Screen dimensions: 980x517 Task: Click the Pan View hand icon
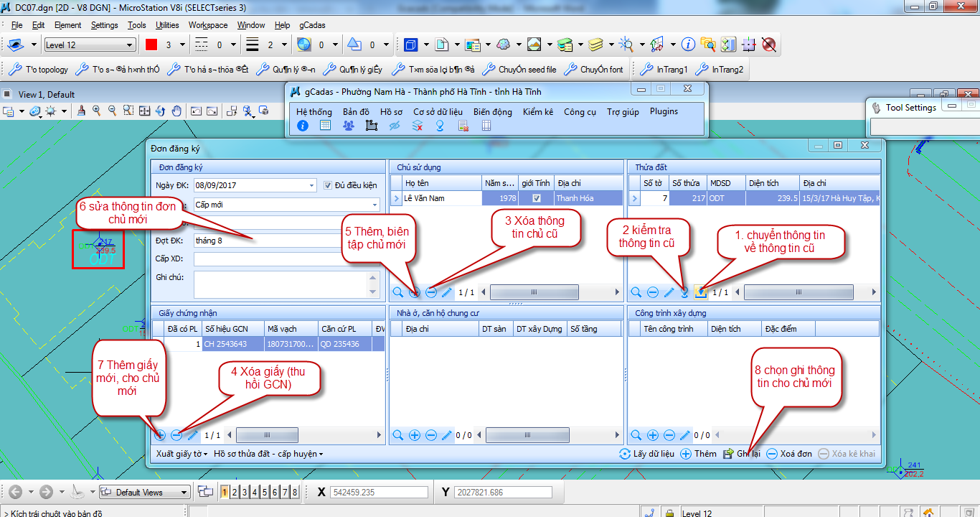(176, 111)
